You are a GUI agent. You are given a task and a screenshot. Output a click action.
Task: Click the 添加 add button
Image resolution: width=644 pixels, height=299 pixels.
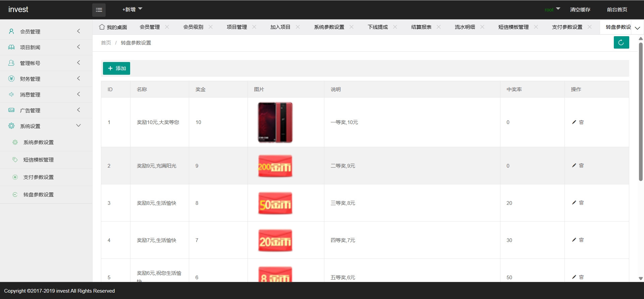click(116, 68)
